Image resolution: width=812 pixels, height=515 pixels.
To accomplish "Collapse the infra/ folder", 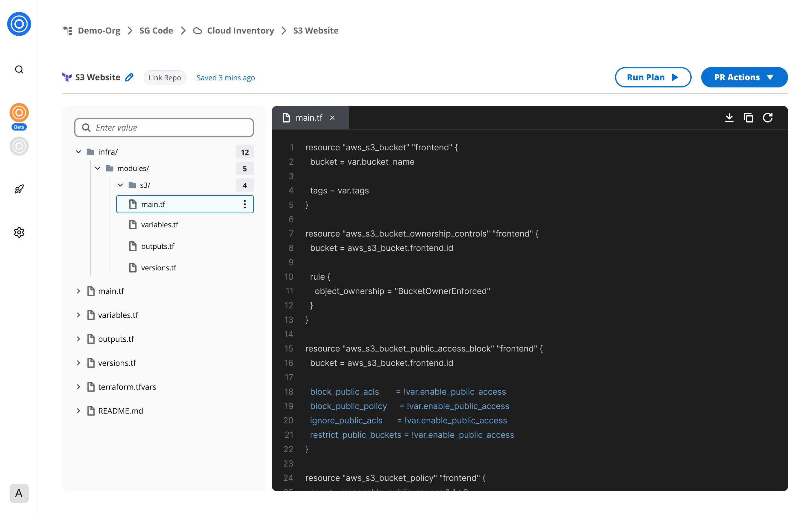I will [x=78, y=152].
